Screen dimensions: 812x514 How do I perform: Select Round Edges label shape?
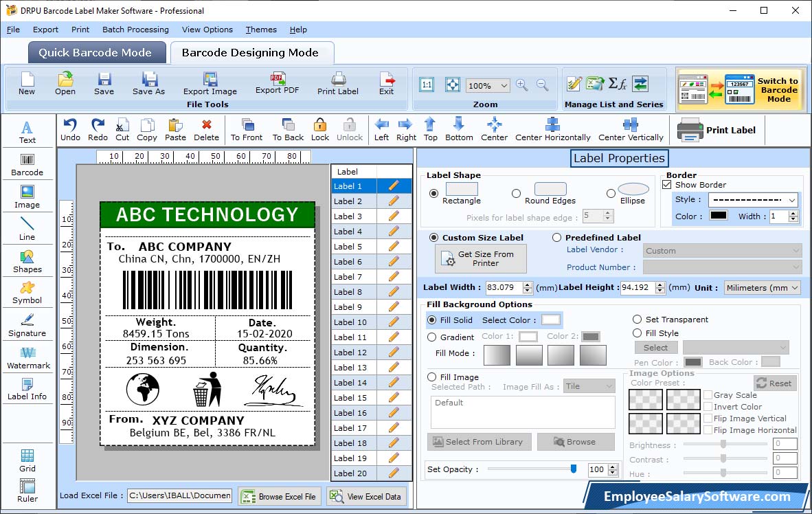(516, 193)
